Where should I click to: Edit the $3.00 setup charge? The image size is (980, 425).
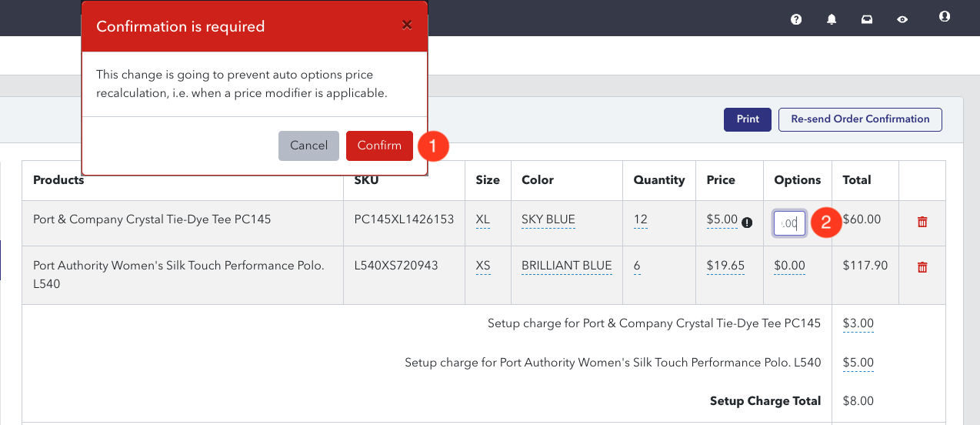858,324
